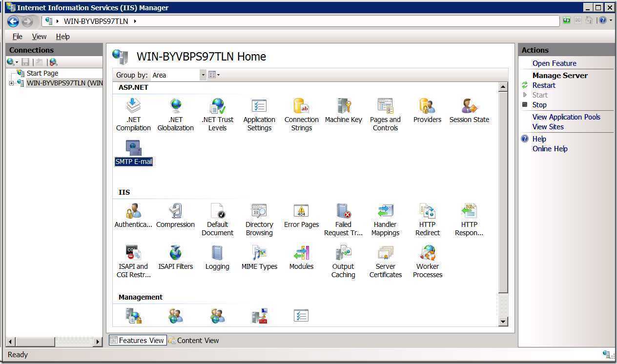Open Failed Request Tracing feature
Viewport: 617px width, 364px height.
(343, 220)
